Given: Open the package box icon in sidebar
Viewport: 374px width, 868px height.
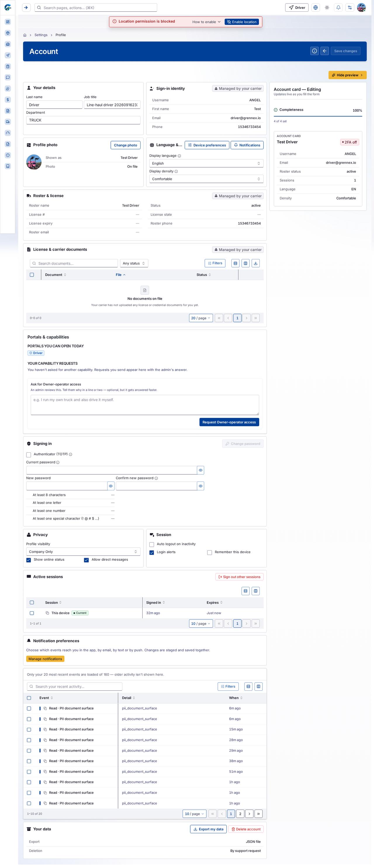Looking at the screenshot, I should (8, 33).
